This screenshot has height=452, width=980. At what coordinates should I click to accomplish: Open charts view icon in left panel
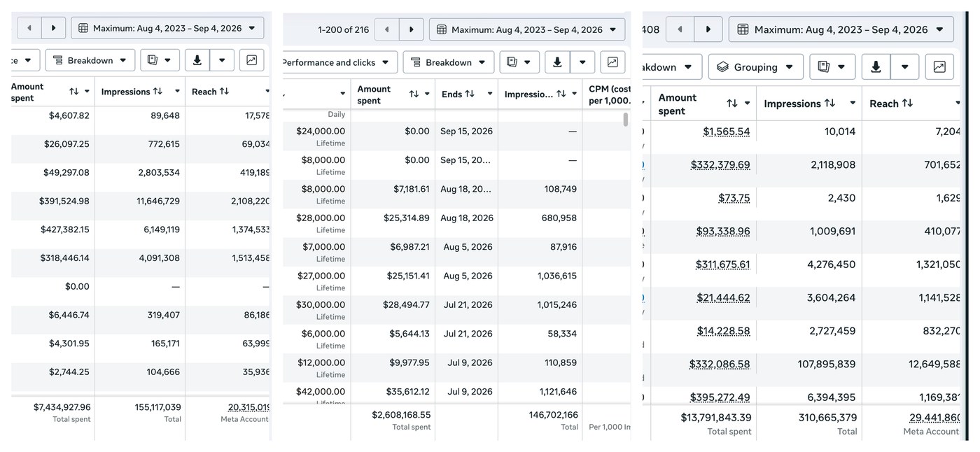[252, 60]
